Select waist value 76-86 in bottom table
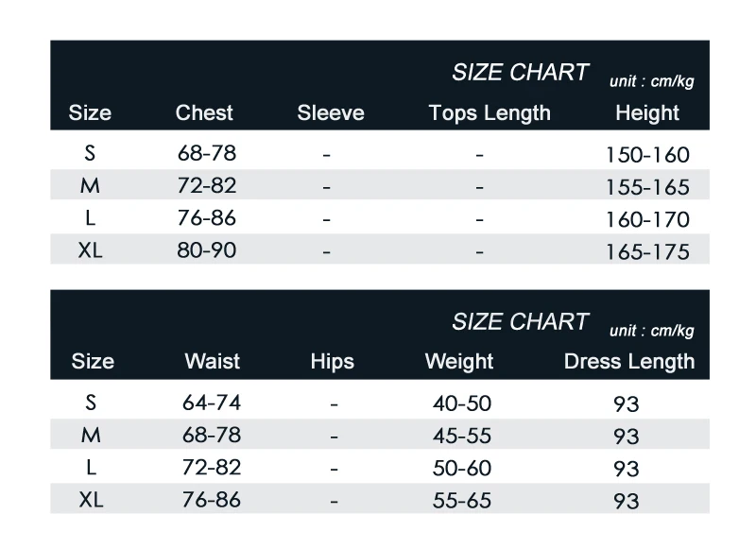The image size is (756, 549). click(x=212, y=500)
